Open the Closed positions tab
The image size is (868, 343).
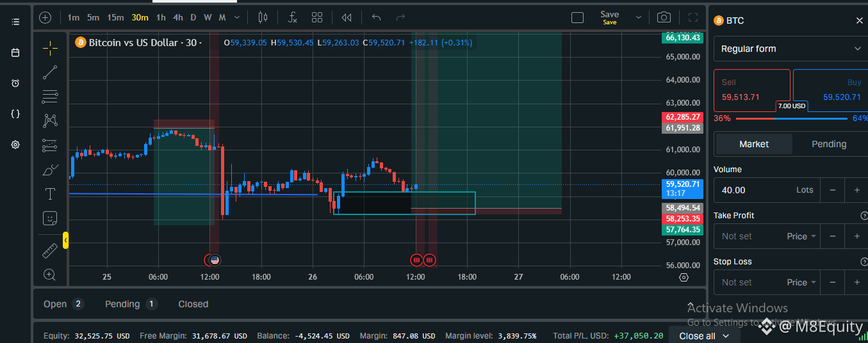(x=193, y=304)
